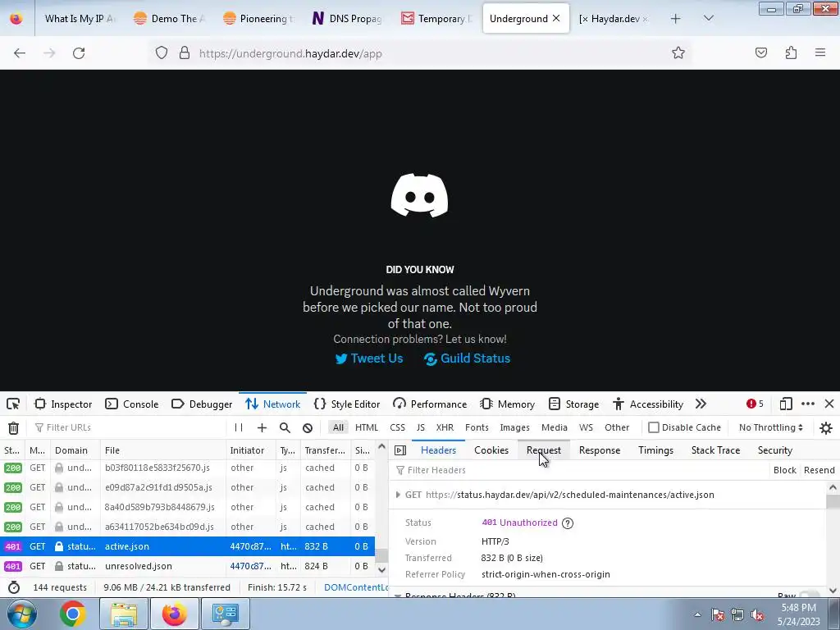Show more DevTools tabs chevron
840x630 pixels.
point(701,404)
